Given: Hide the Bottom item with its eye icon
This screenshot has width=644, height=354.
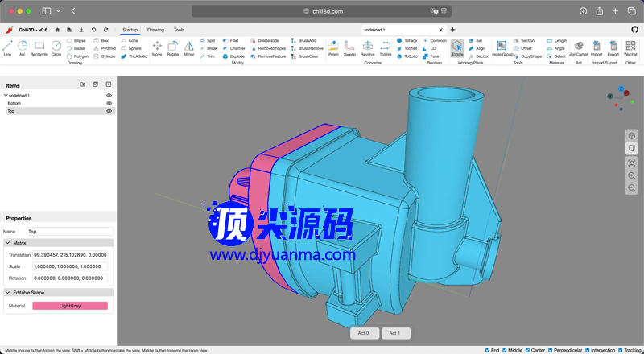Looking at the screenshot, I should coord(109,103).
